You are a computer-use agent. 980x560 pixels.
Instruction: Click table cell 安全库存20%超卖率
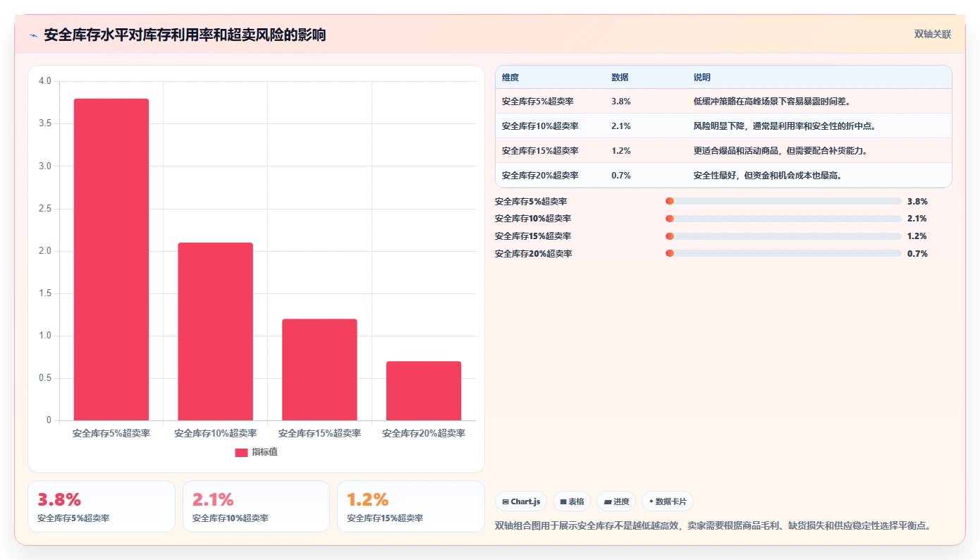540,176
